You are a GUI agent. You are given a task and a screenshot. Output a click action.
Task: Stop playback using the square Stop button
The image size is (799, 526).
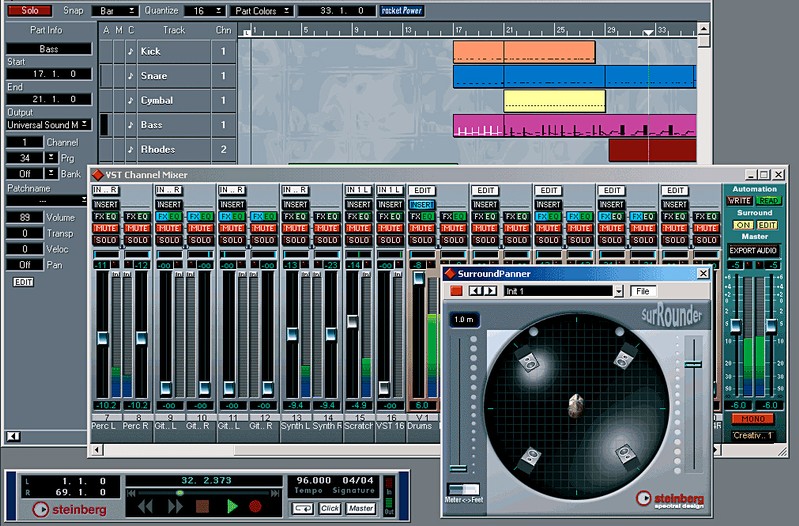203,506
